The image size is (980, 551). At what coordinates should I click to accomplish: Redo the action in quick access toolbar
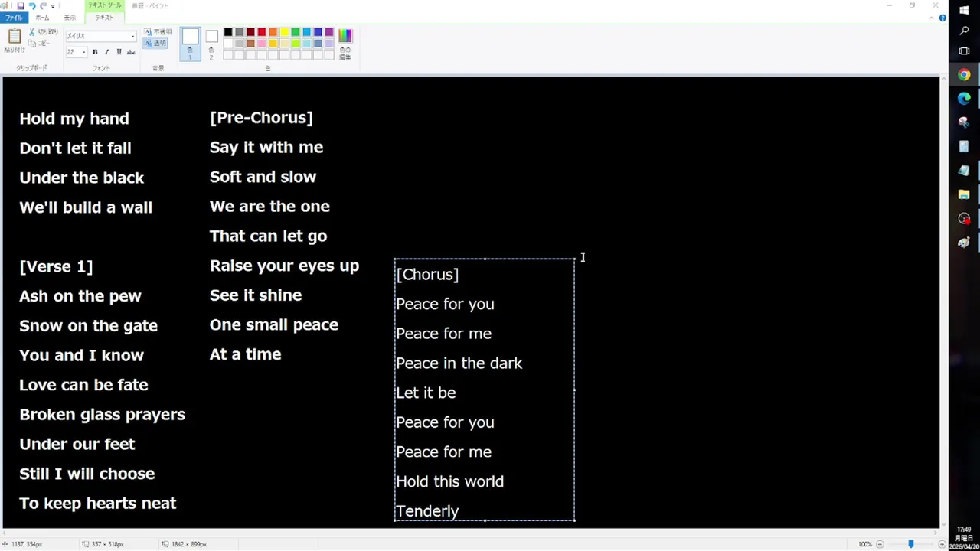pyautogui.click(x=44, y=5)
